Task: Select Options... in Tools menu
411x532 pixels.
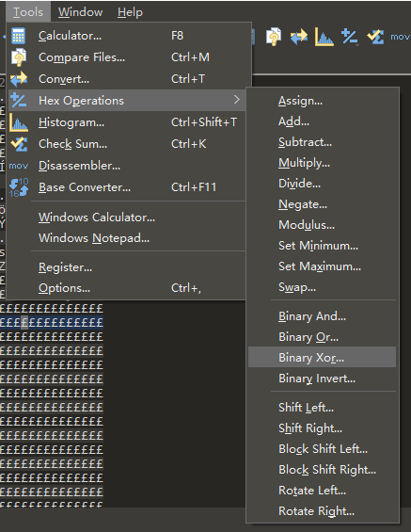Action: tap(64, 288)
